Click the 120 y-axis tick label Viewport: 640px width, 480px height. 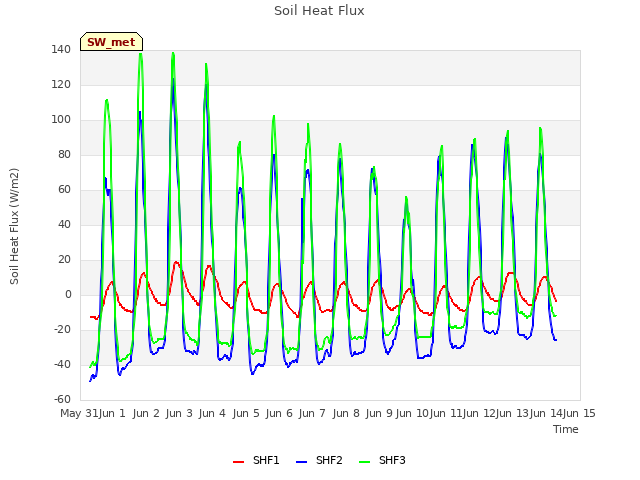click(61, 84)
